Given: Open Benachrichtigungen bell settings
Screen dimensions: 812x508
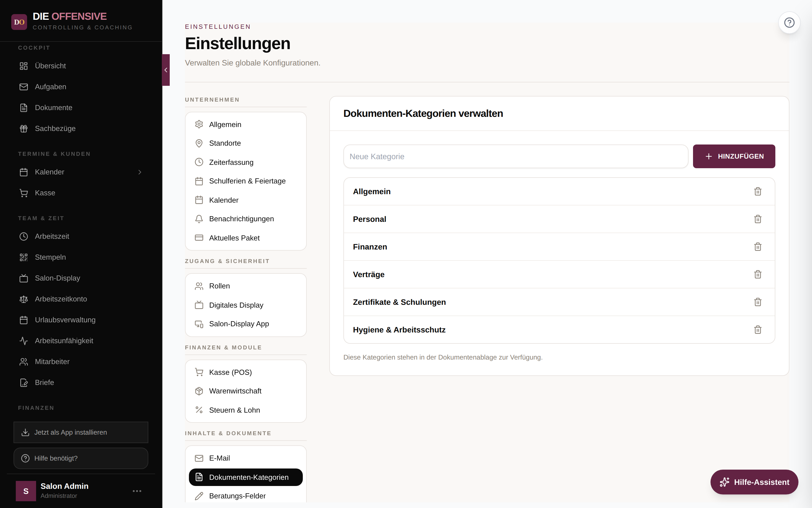Looking at the screenshot, I should click(x=246, y=219).
